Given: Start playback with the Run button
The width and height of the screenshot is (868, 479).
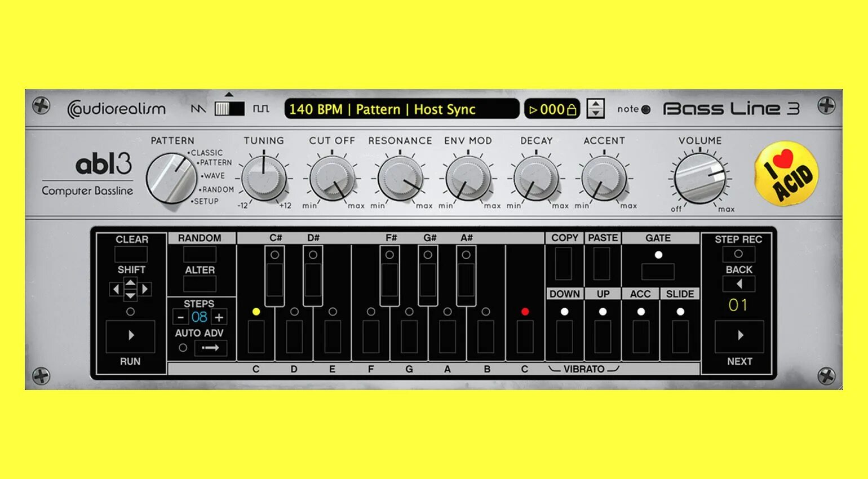Looking at the screenshot, I should 130,336.
